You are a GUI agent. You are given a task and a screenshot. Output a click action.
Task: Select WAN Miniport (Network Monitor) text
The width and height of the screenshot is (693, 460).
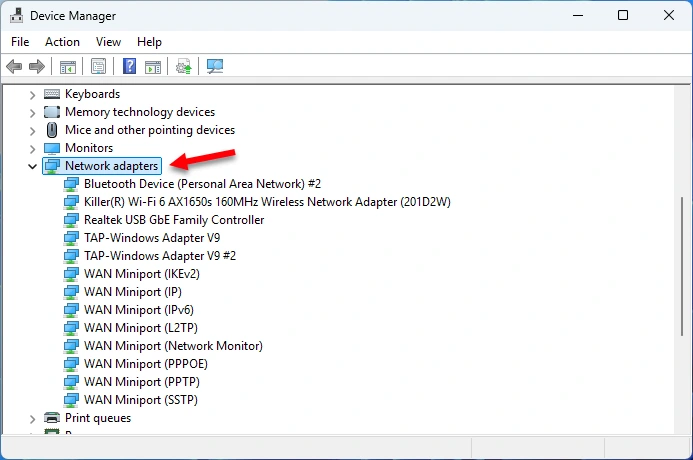coord(173,346)
